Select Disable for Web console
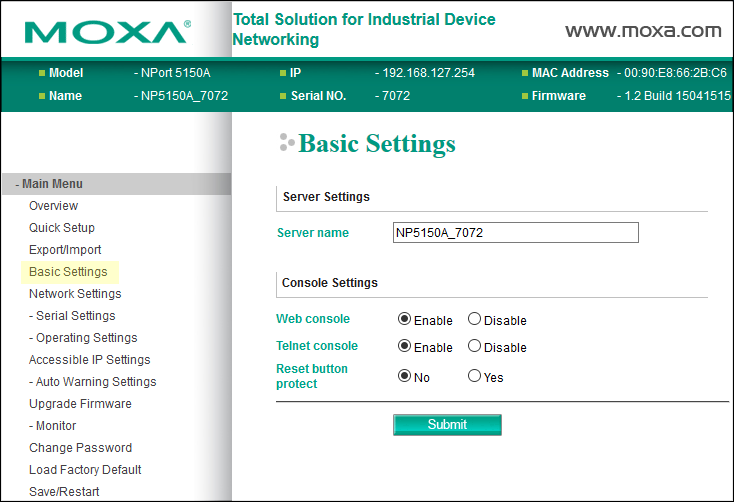 [475, 320]
